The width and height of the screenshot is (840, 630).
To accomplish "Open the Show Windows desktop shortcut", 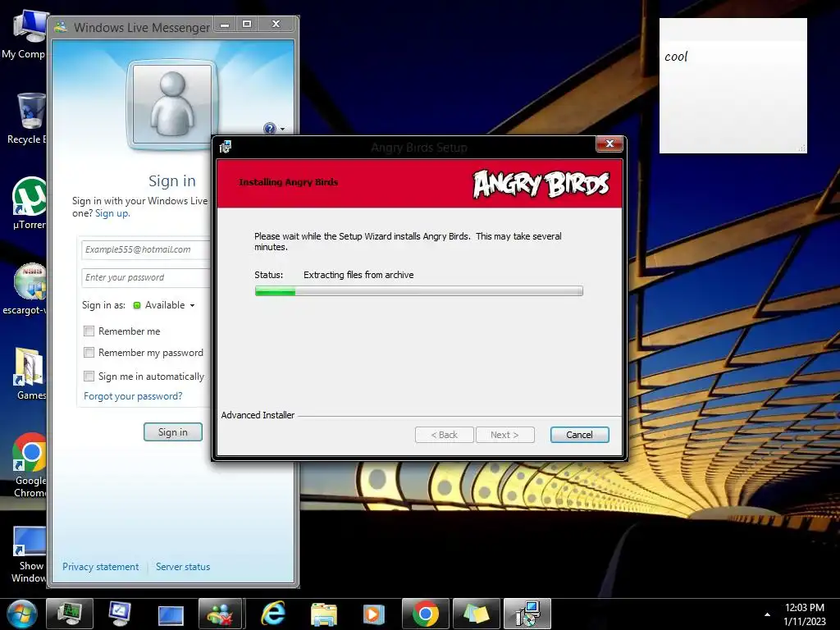I will pyautogui.click(x=28, y=555).
